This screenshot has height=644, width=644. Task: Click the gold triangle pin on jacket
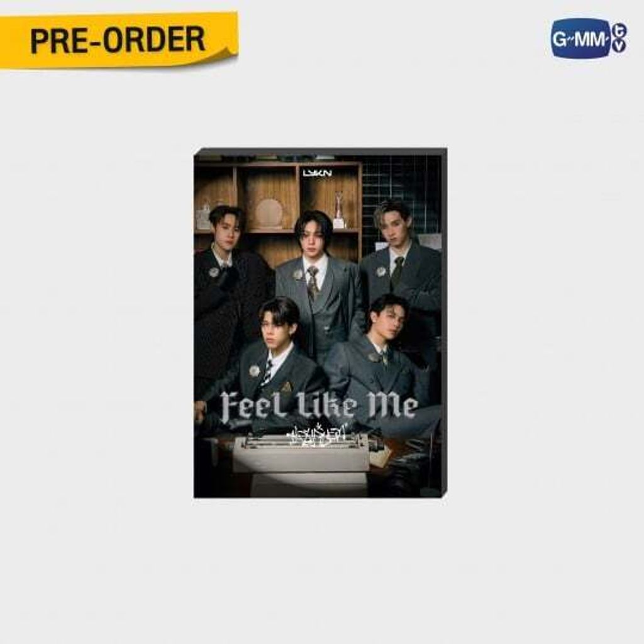[x=287, y=386]
